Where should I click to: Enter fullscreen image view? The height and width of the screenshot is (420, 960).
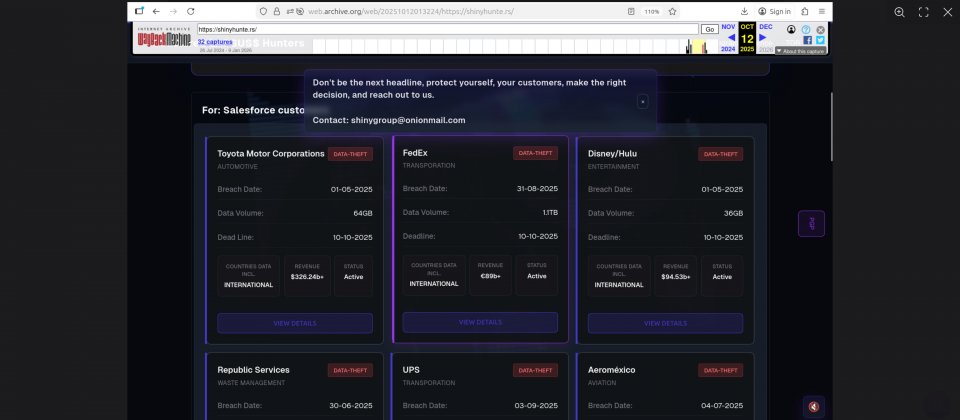pyautogui.click(x=923, y=12)
